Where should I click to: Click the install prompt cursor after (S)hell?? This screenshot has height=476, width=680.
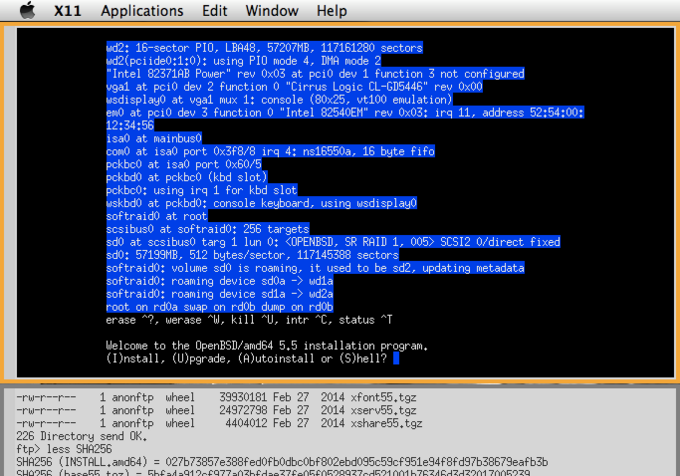pyautogui.click(x=396, y=359)
